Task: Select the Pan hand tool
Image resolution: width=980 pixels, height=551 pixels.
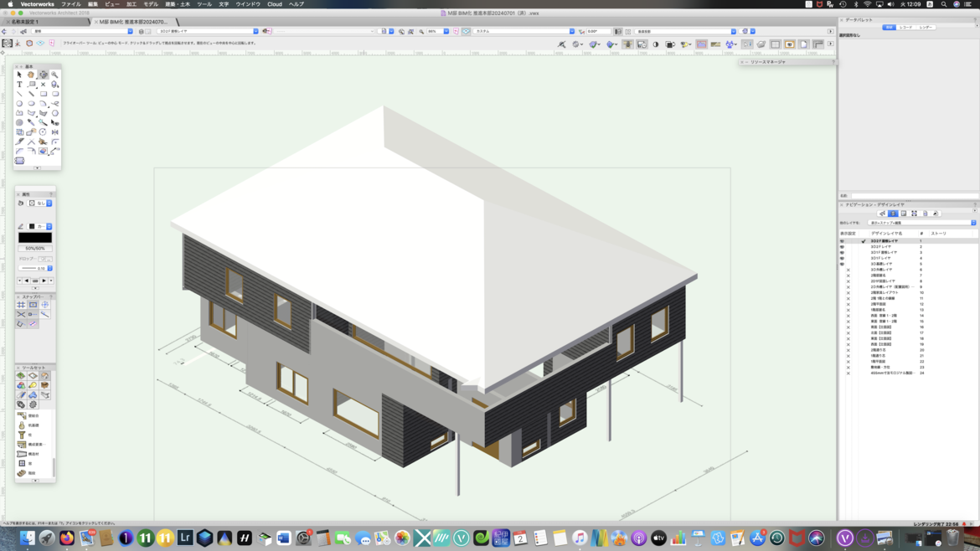Action: (x=31, y=75)
